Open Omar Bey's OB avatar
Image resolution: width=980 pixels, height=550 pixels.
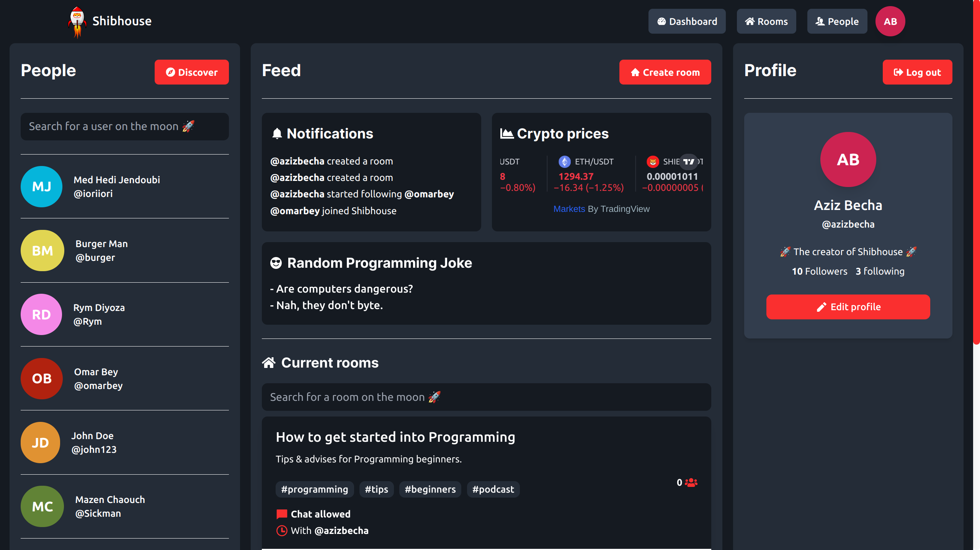pyautogui.click(x=41, y=379)
